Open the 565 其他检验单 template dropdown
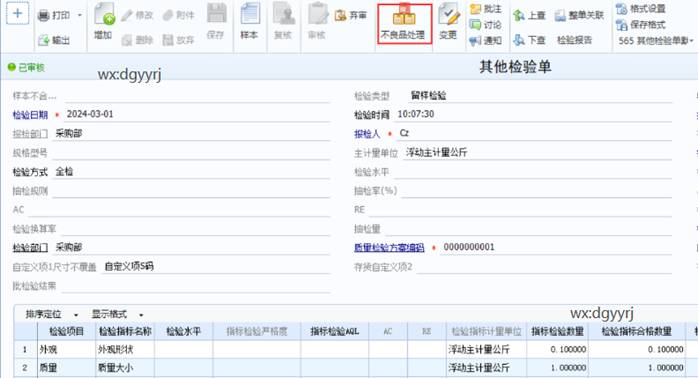 tap(656, 41)
